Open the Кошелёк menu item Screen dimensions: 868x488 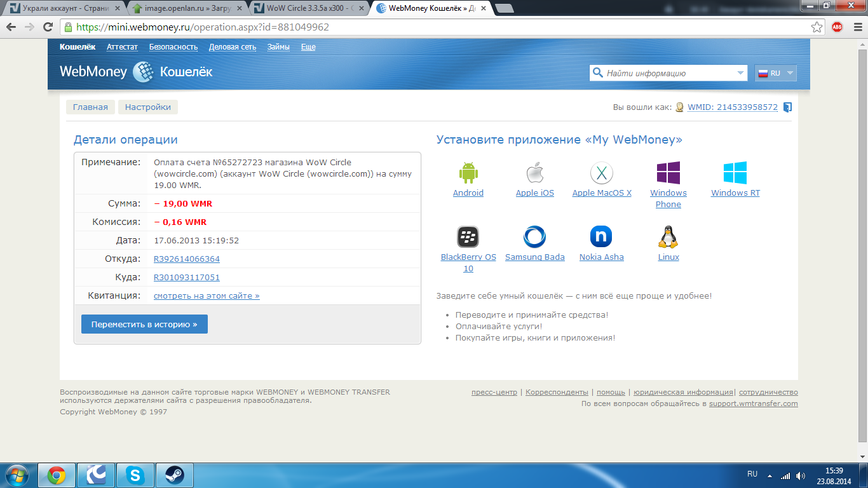(78, 47)
